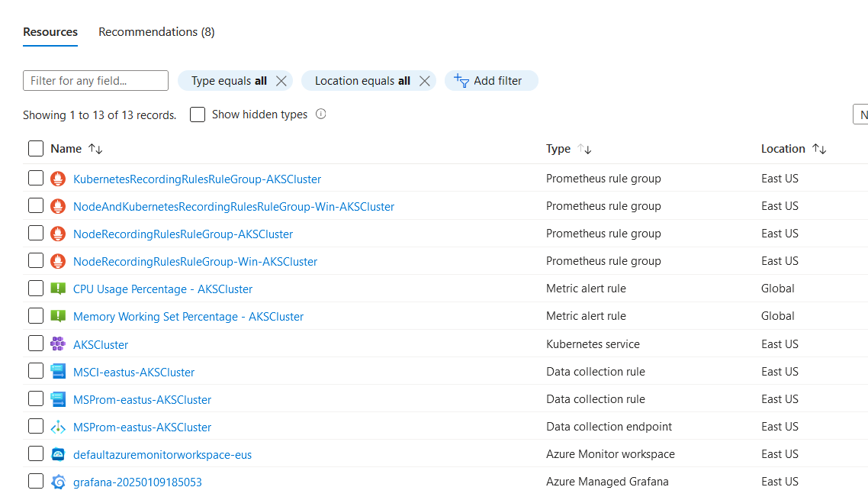Viewport: 868px width, 500px height.
Task: Sort the list by Location column arrows
Action: [819, 149]
